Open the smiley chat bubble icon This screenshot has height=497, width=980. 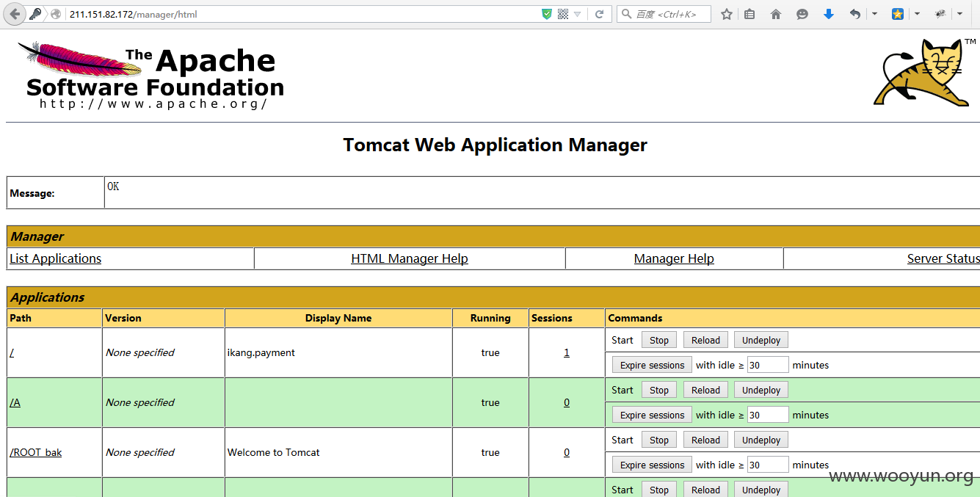pyautogui.click(x=802, y=14)
